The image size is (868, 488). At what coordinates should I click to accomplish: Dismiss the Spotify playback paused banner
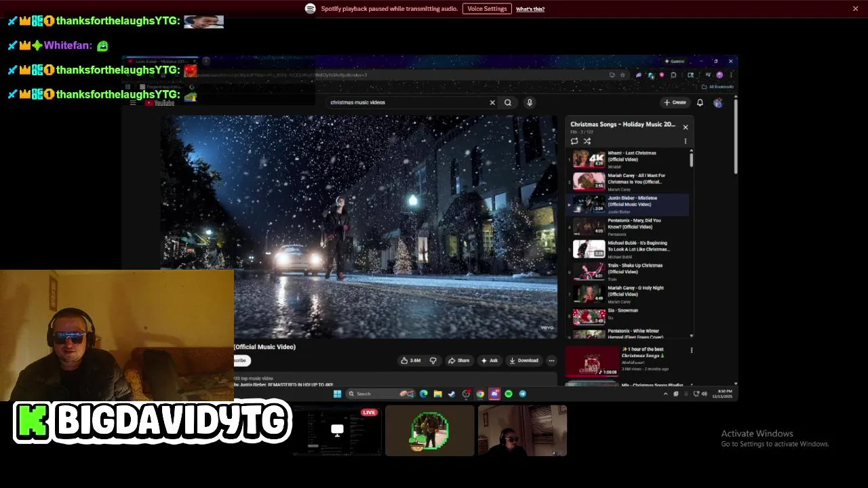(855, 9)
